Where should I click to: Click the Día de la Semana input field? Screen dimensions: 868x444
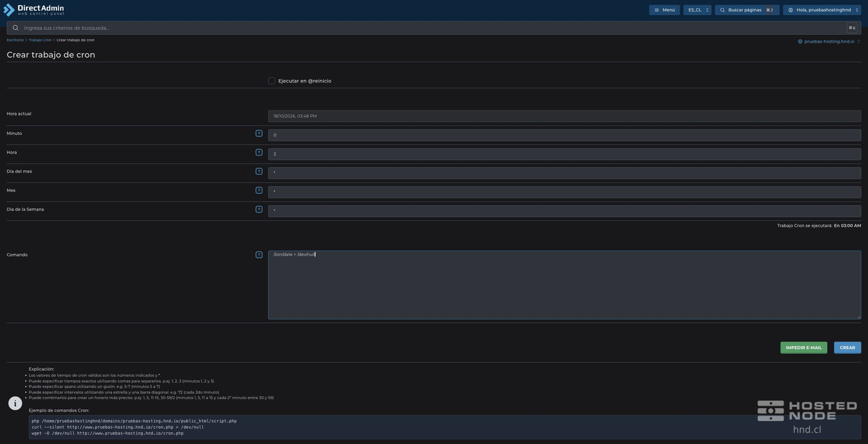pos(564,211)
